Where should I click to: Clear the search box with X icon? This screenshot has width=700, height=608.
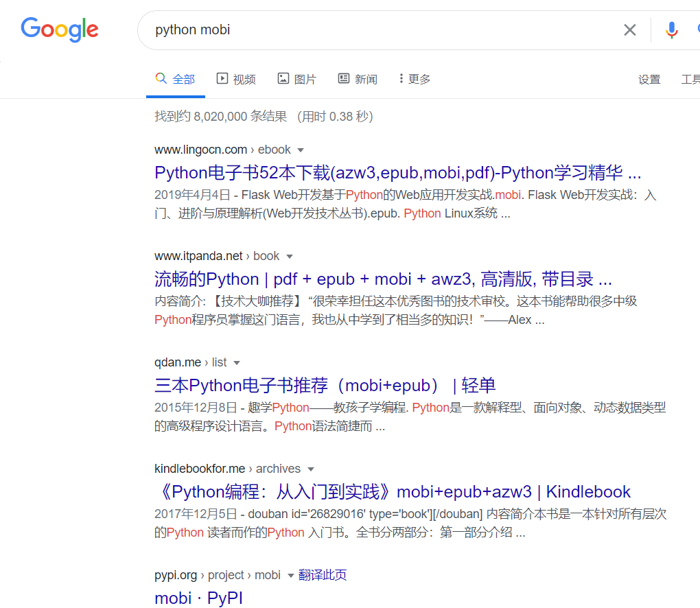click(x=630, y=30)
